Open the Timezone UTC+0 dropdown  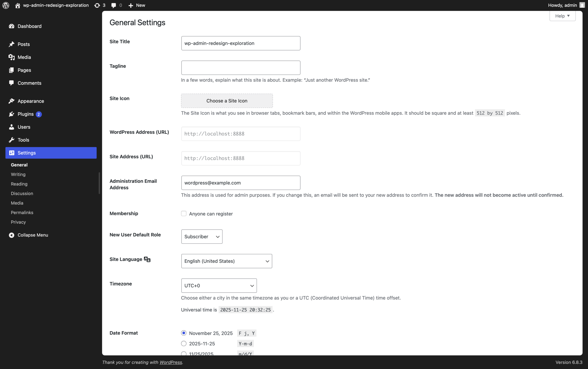[x=219, y=286]
